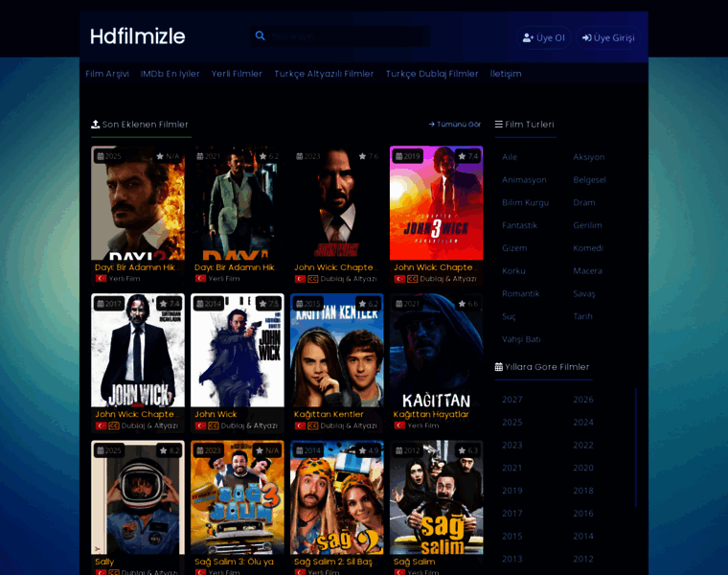728x575 pixels.
Task: Select year 2019 in year list
Action: (512, 491)
